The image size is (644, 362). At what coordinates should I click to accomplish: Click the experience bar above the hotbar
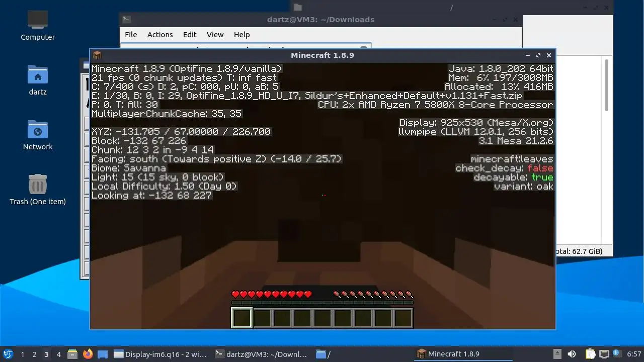(322, 303)
